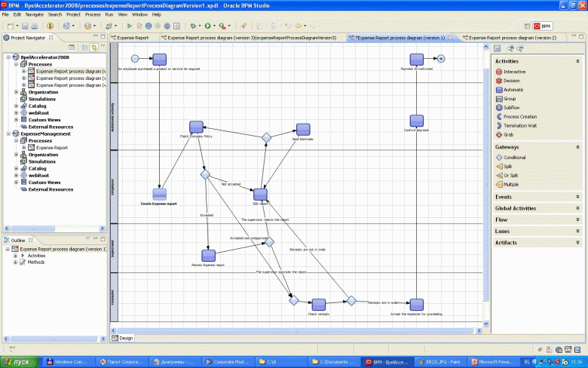Open Corporate Mod... taskbar window
The width and height of the screenshot is (588, 368).
point(227,362)
